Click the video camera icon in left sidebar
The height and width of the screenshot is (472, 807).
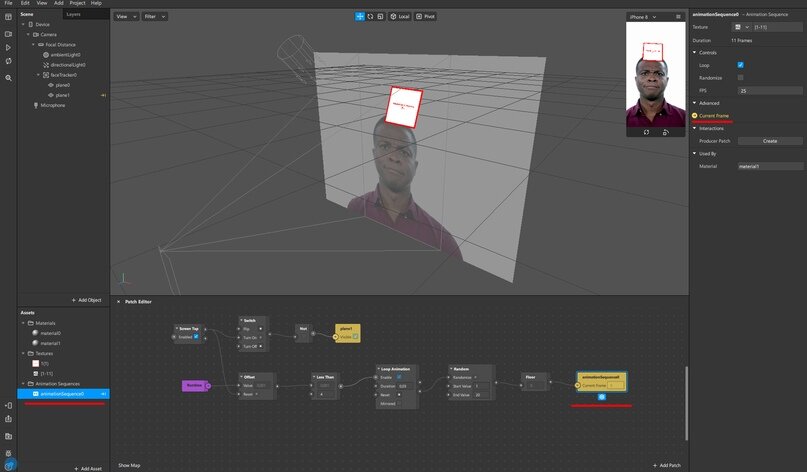coord(9,33)
